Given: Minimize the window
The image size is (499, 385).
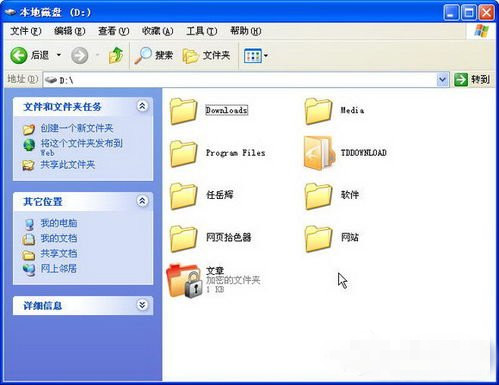Looking at the screenshot, I should click(x=452, y=13).
